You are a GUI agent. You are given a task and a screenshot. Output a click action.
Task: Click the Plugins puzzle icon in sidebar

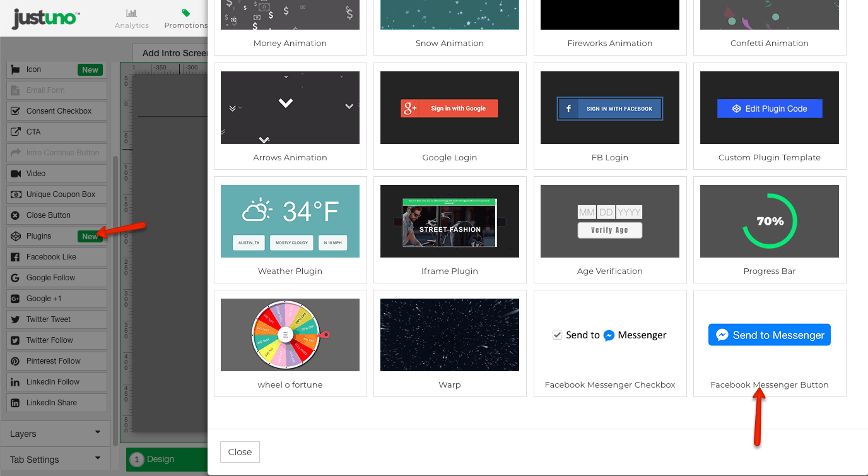coord(15,236)
